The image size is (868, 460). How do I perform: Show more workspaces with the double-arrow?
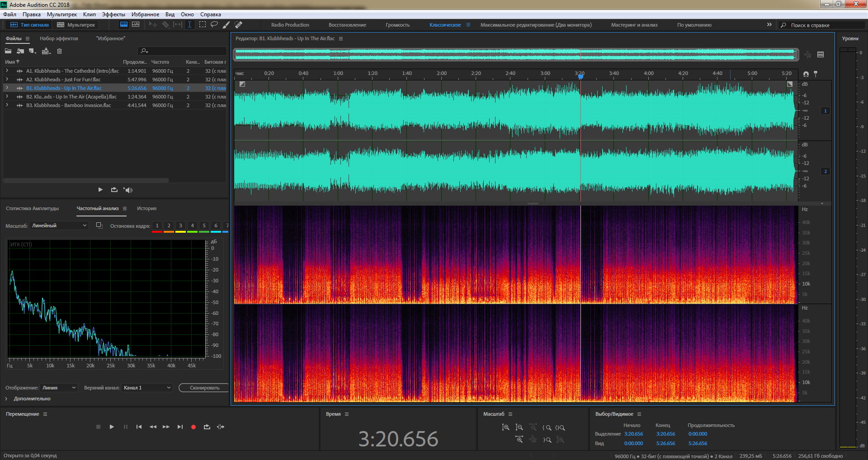pos(769,24)
